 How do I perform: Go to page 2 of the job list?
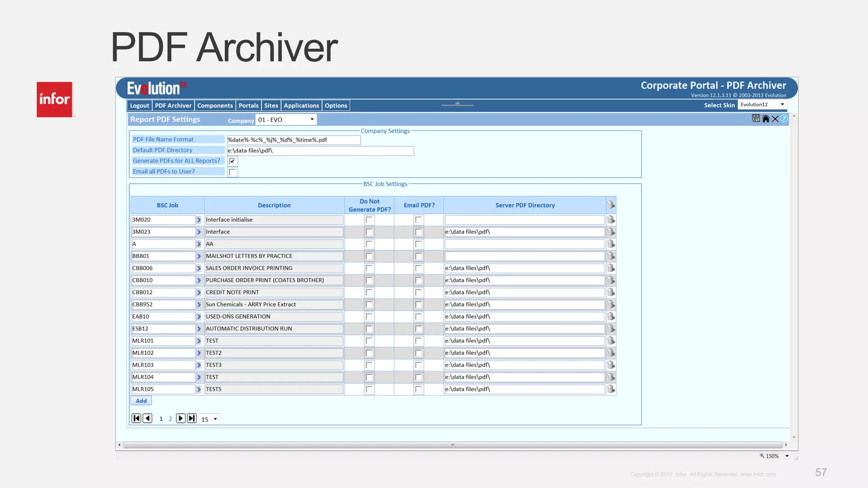[170, 419]
